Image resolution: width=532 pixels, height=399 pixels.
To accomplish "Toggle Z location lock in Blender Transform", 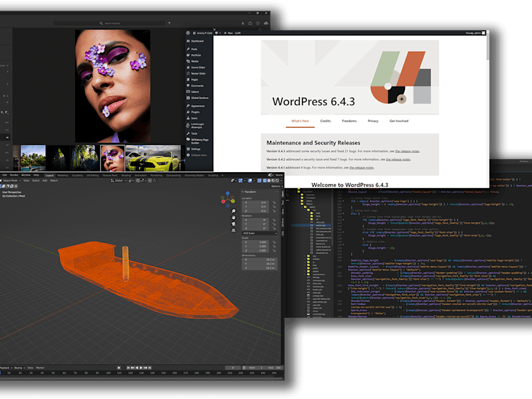I will 274,211.
